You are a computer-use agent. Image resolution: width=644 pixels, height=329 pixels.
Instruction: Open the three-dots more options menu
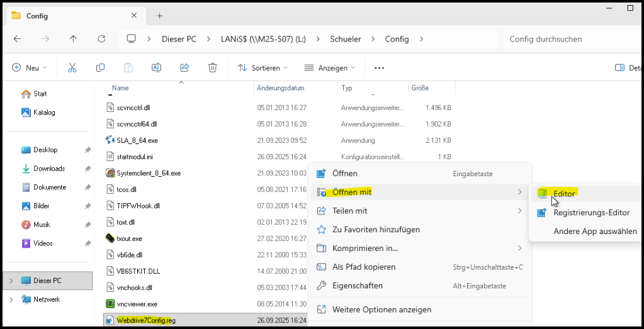pos(379,67)
